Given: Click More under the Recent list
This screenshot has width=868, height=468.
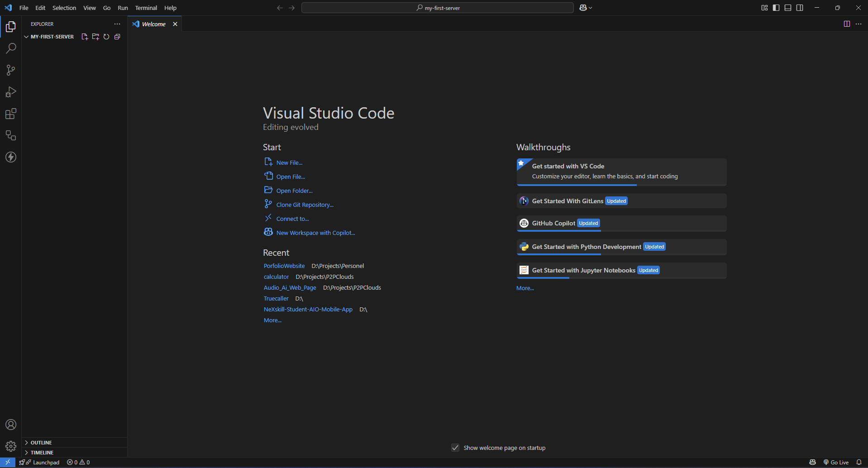Looking at the screenshot, I should tap(272, 320).
